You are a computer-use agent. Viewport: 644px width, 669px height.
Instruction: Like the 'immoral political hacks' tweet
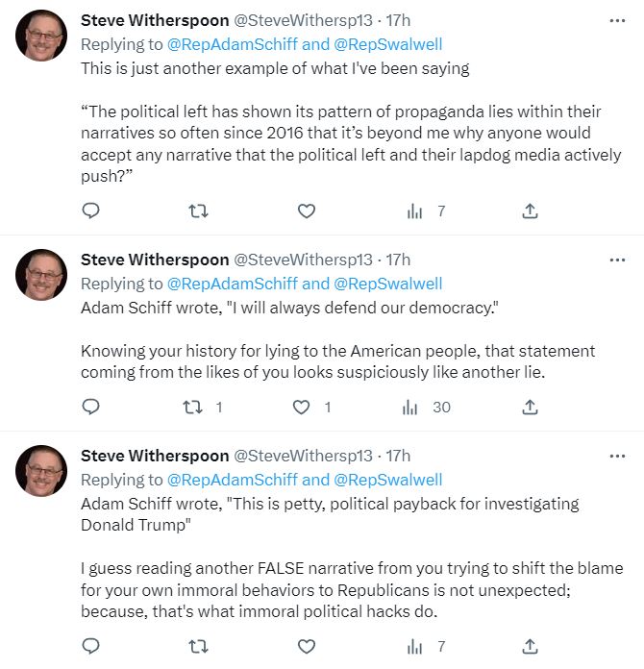[306, 646]
